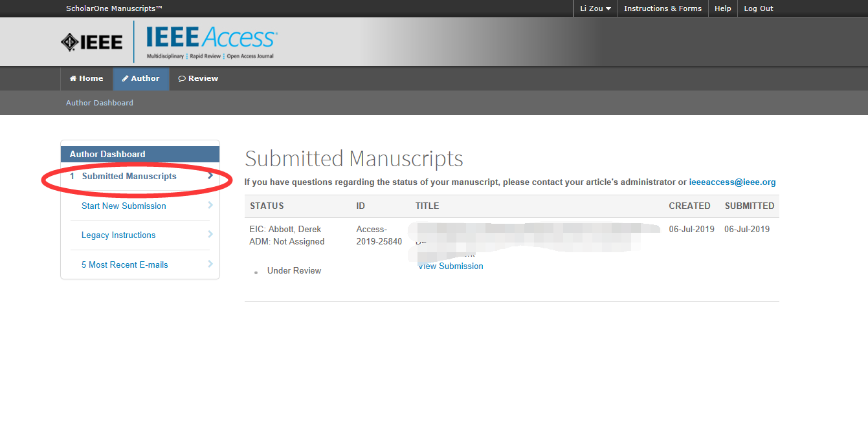Click the status dot beside Under Review

coord(256,272)
